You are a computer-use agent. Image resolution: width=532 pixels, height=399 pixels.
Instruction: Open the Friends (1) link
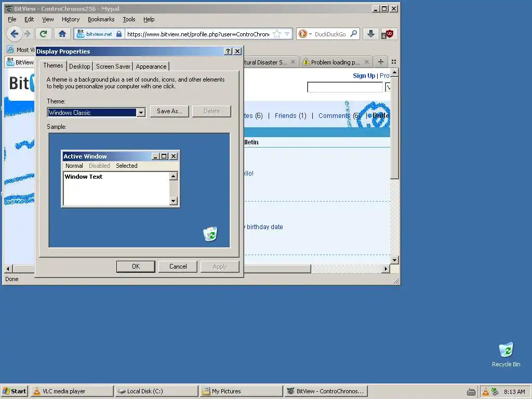pyautogui.click(x=290, y=116)
